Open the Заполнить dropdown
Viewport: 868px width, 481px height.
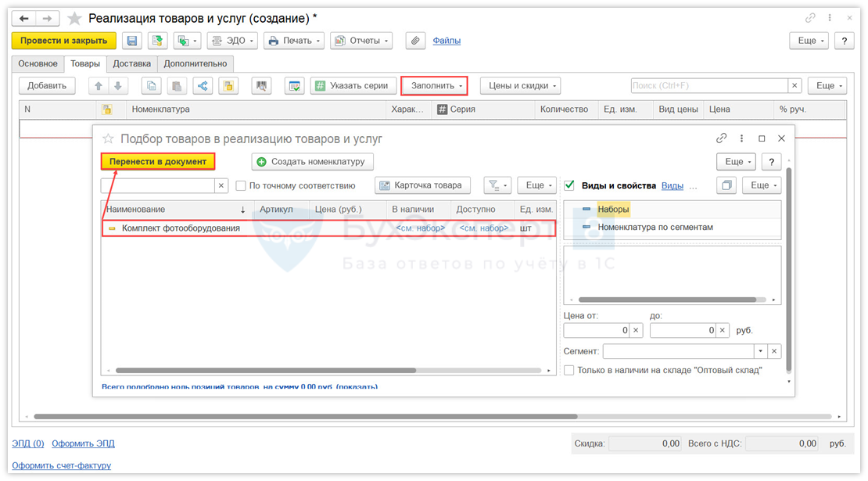[435, 86]
